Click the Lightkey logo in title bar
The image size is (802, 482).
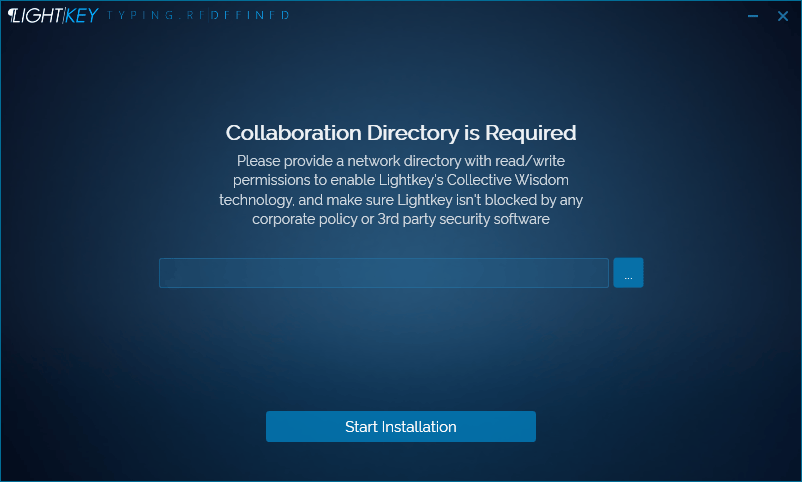(x=52, y=16)
